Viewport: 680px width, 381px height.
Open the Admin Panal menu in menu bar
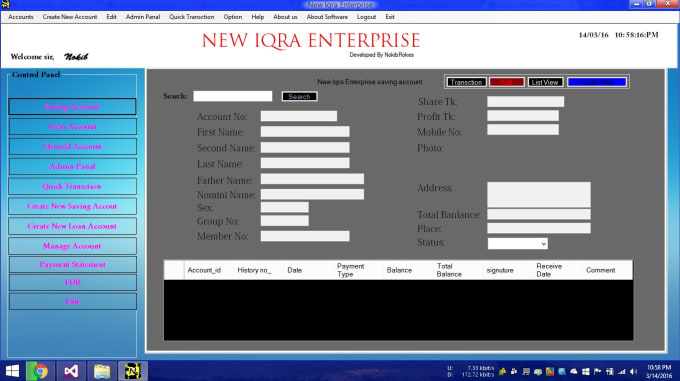(x=143, y=17)
